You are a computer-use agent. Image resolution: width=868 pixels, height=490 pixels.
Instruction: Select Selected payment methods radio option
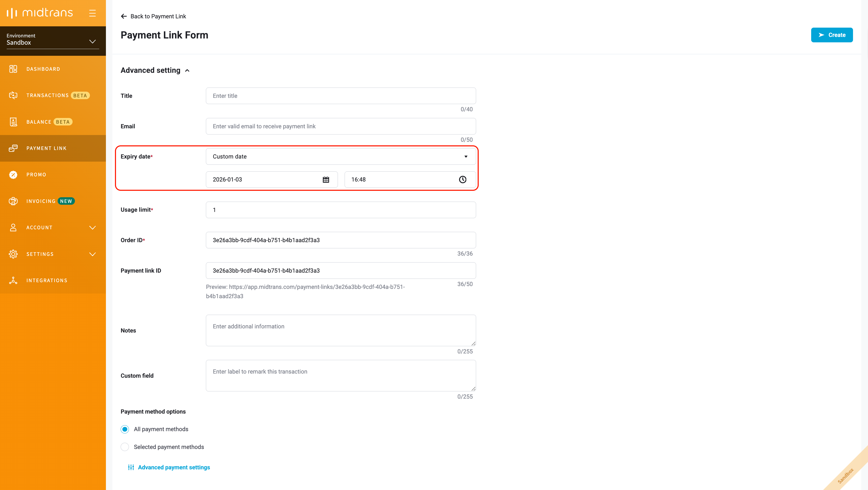tap(125, 447)
